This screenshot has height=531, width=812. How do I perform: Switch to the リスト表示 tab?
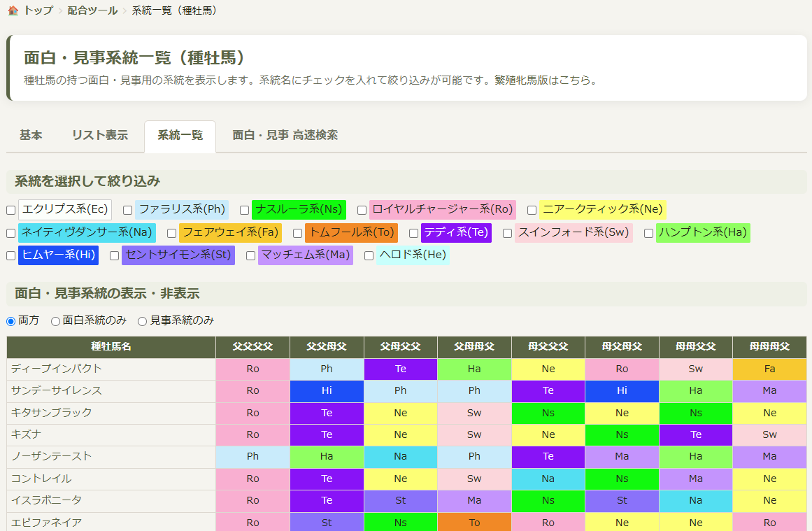tap(100, 135)
